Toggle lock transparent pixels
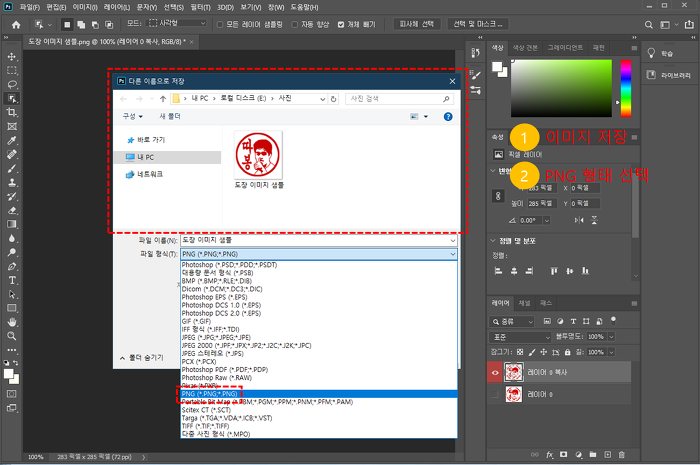700x465 pixels. pos(520,352)
